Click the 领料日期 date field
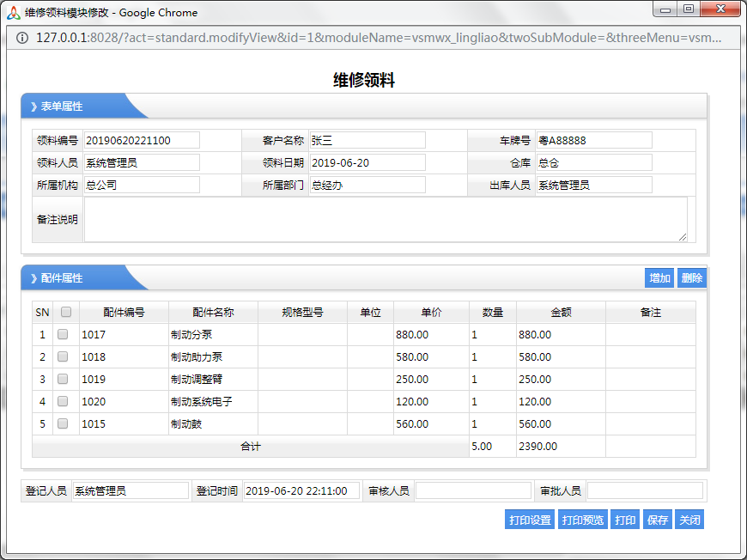This screenshot has height=560, width=747. pyautogui.click(x=367, y=162)
